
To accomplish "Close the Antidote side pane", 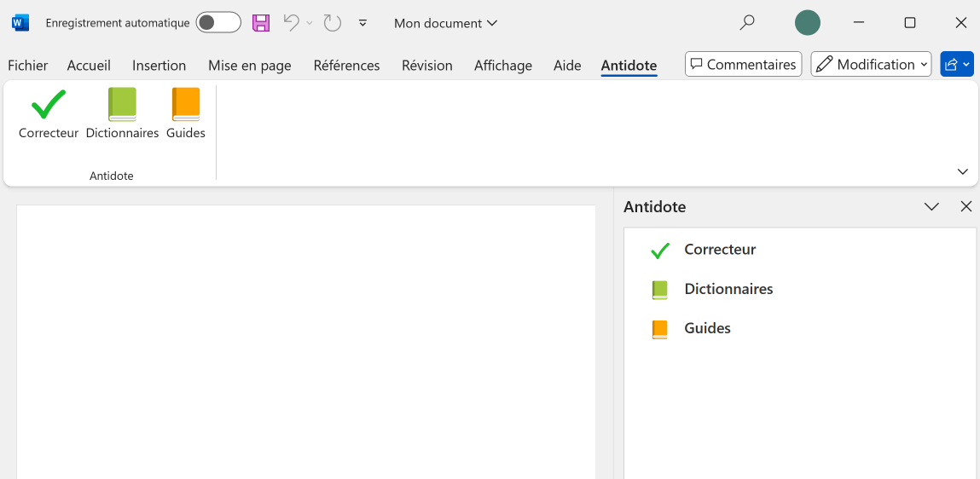I will (x=966, y=207).
